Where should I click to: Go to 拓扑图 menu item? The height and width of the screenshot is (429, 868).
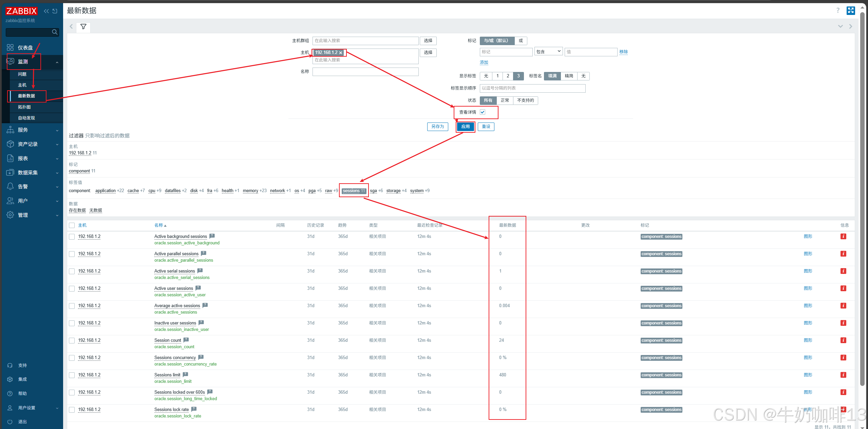[24, 107]
